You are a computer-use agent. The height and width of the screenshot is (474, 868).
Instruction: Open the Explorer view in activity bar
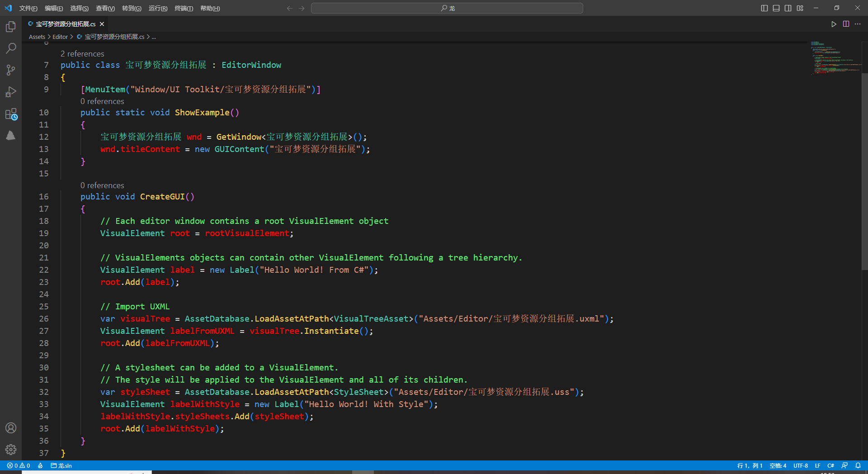(x=11, y=27)
